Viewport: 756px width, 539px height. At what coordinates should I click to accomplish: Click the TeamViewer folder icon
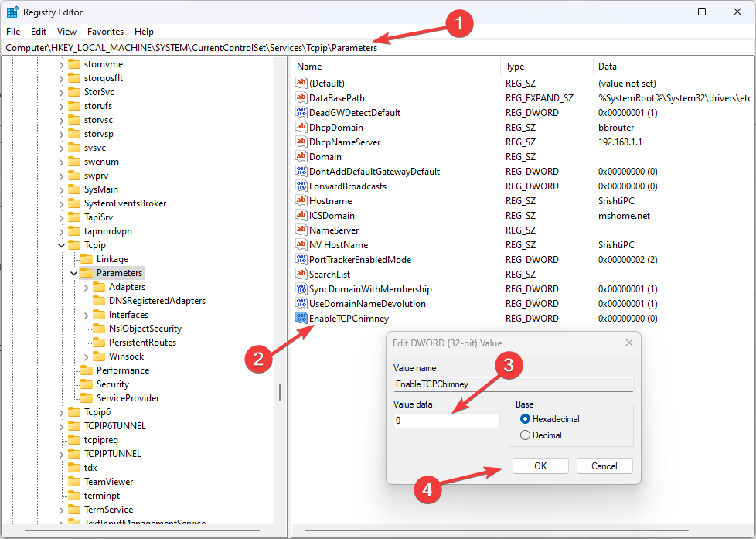(74, 482)
